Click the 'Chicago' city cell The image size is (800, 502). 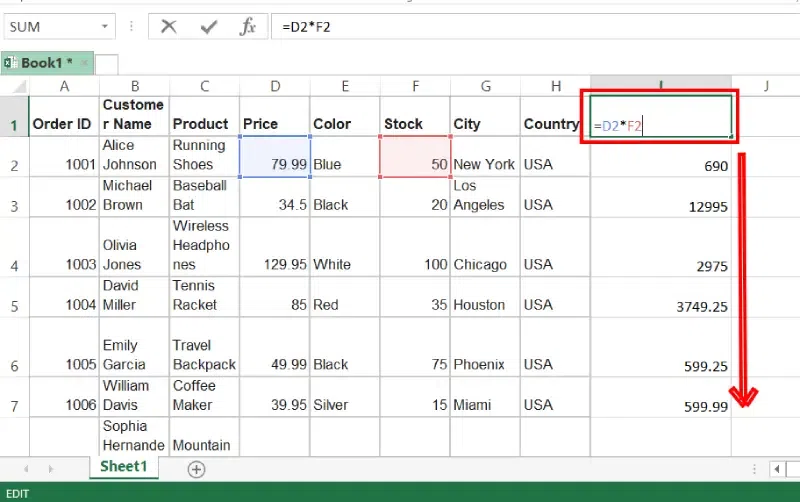[486, 247]
